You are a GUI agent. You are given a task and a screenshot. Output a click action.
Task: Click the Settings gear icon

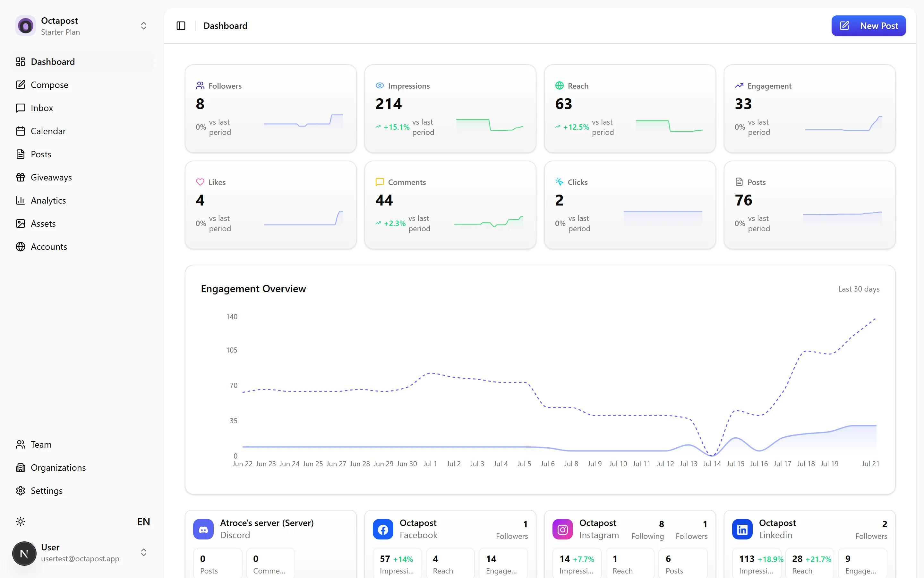21,491
